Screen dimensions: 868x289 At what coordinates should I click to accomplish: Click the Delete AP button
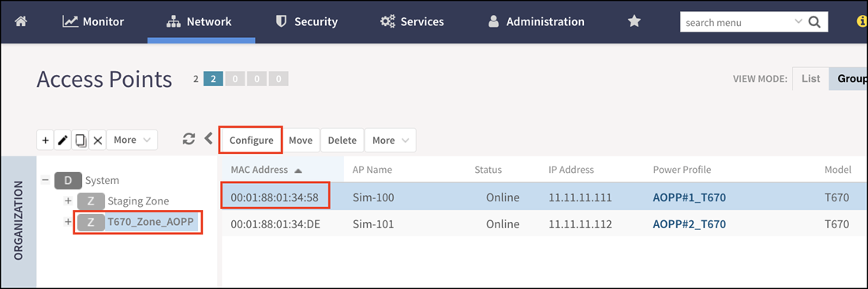click(342, 140)
